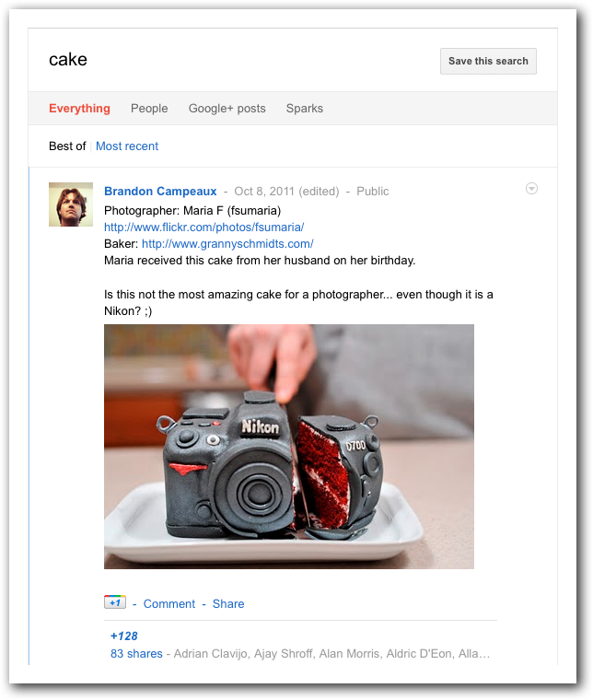Switch to the Sparks tab
This screenshot has height=700, width=593.
pyautogui.click(x=304, y=109)
